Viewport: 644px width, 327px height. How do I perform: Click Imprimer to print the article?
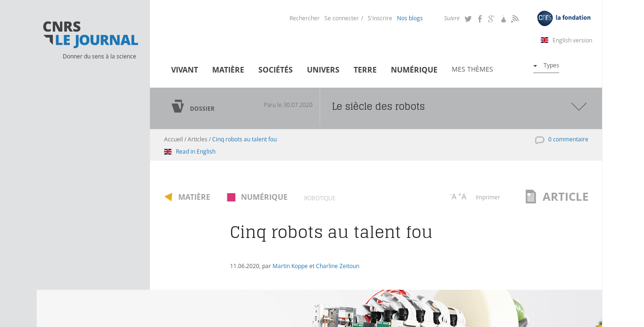coord(488,197)
